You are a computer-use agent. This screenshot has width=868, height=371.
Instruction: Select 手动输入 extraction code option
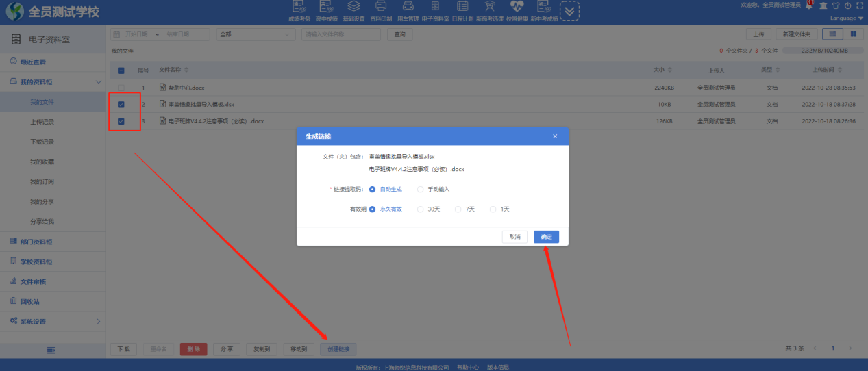[x=434, y=189]
